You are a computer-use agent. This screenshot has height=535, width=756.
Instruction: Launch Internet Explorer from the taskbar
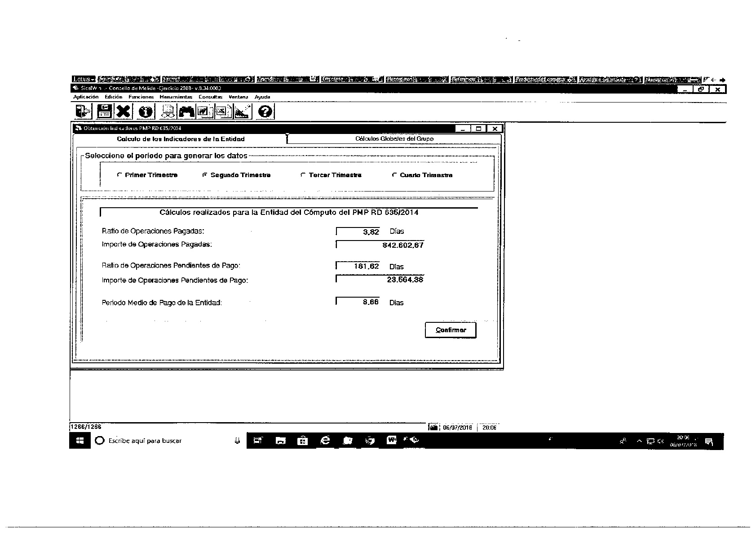pyautogui.click(x=325, y=441)
